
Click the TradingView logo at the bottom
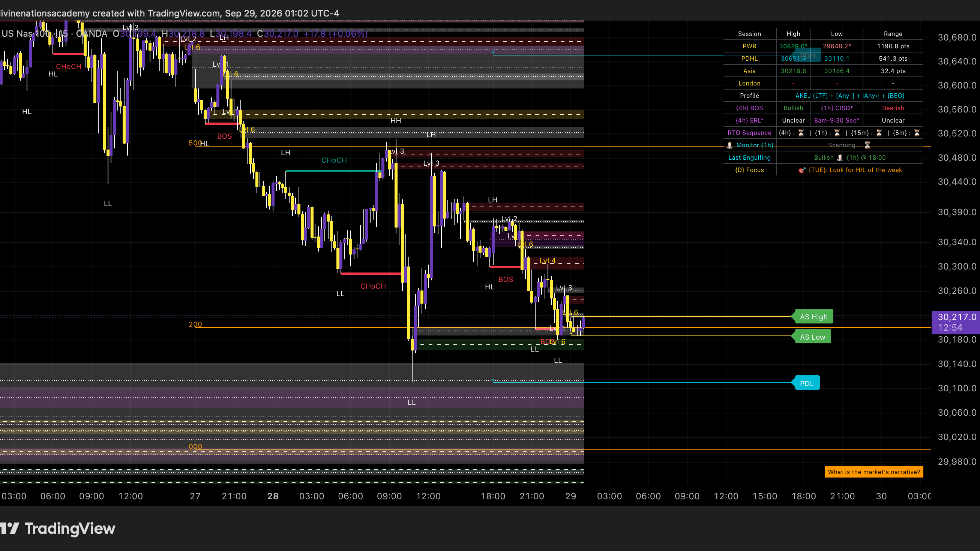coord(58,529)
